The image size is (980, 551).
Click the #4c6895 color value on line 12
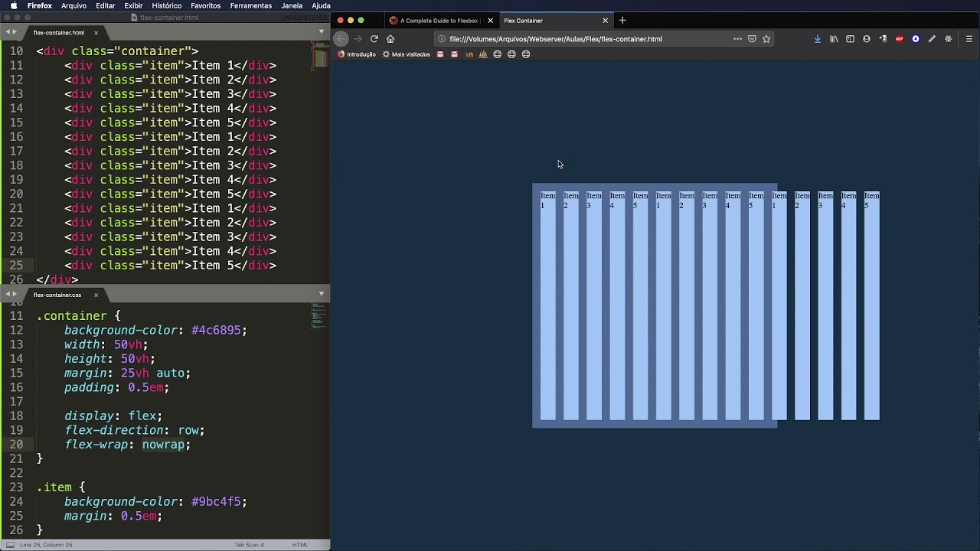(x=216, y=331)
